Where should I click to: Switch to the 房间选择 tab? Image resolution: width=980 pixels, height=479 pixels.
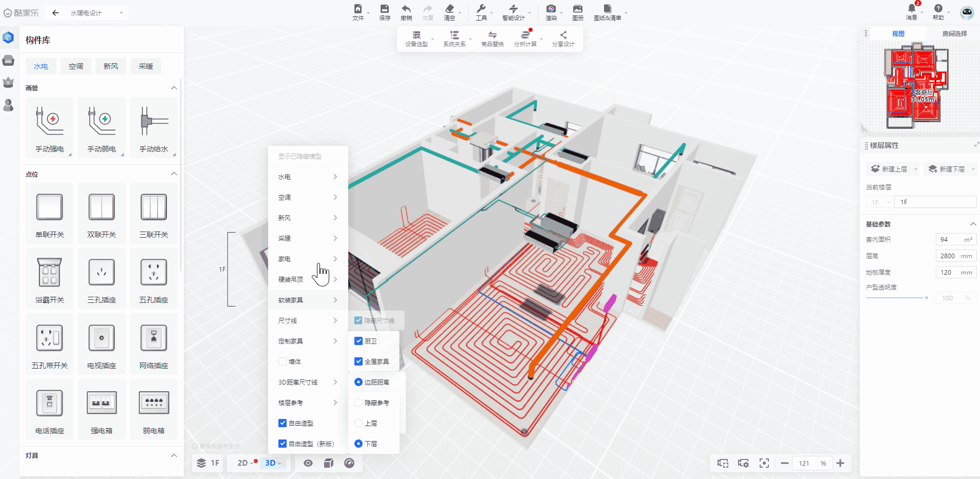954,33
